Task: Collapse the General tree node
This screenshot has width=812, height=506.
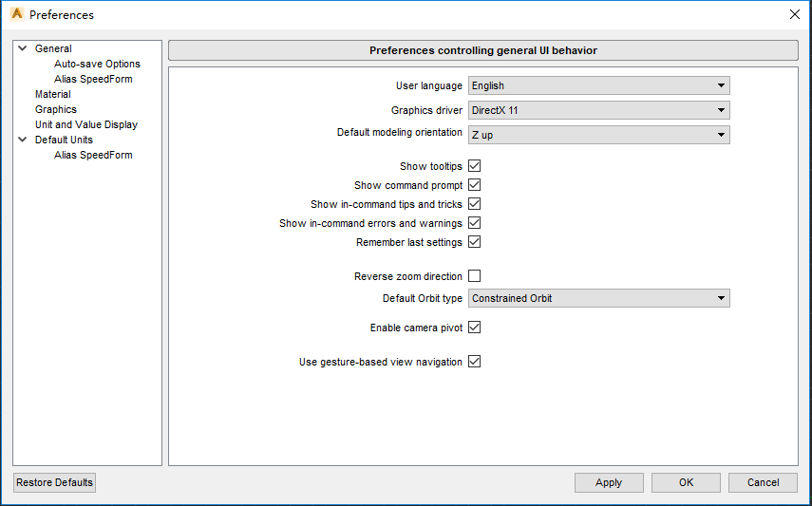Action: click(x=22, y=48)
